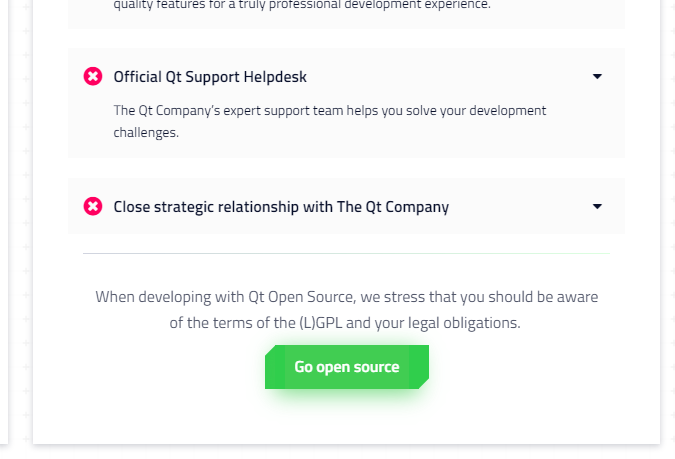Click the word "challenges." in the helpdesk description

coord(146,131)
